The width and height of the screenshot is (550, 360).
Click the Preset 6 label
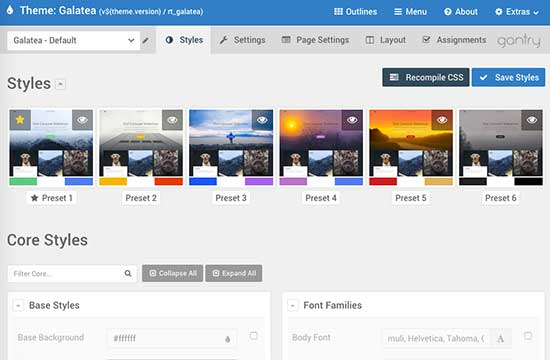(501, 198)
